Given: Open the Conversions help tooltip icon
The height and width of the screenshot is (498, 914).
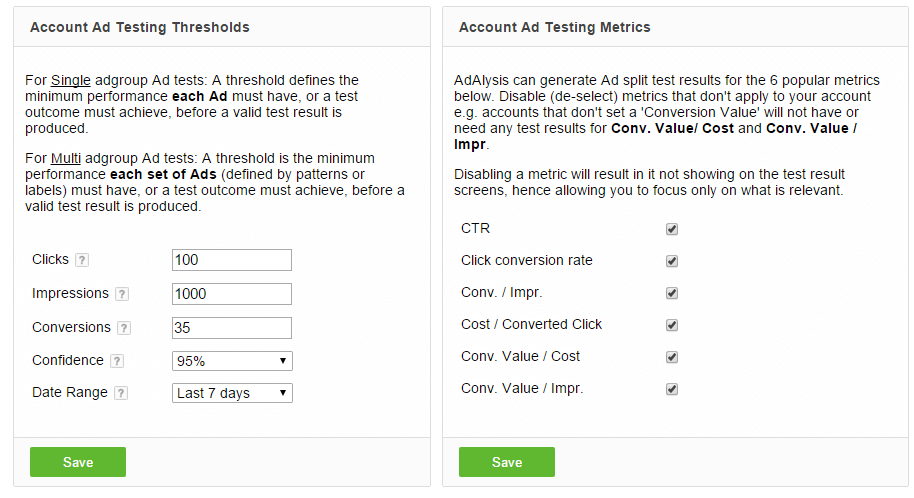Looking at the screenshot, I should [124, 328].
